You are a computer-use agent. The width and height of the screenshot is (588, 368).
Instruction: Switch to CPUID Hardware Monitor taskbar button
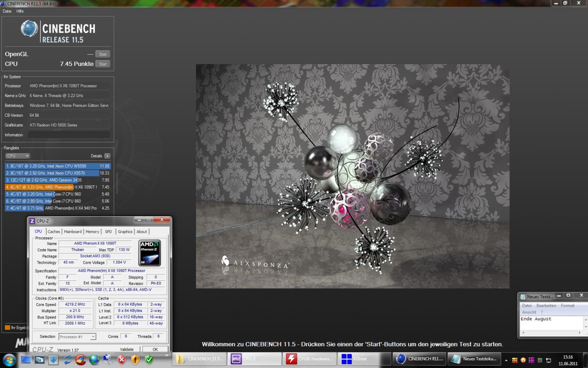(310, 359)
